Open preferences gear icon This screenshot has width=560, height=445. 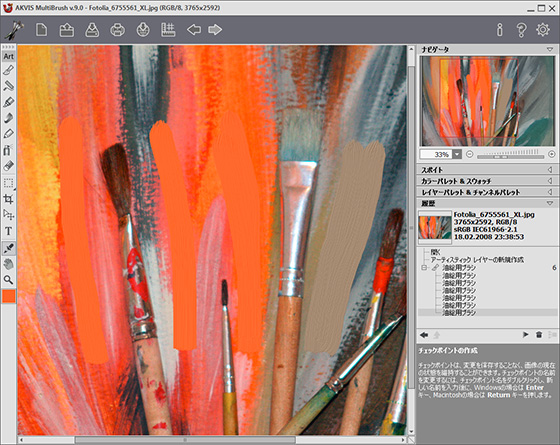[543, 30]
